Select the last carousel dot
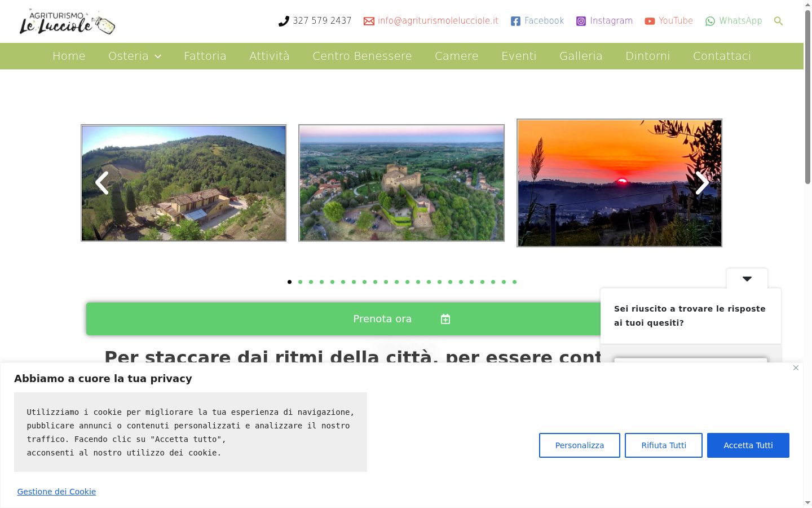The height and width of the screenshot is (508, 812). 514,282
